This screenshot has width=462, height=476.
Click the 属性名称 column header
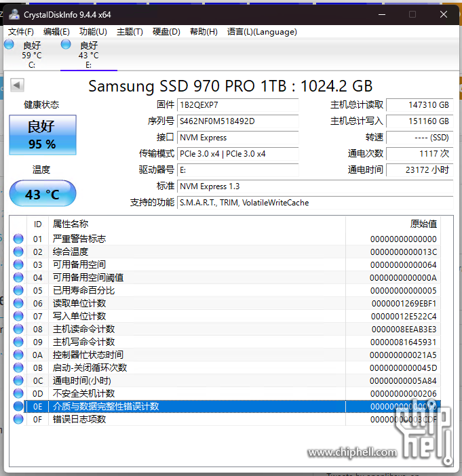click(x=197, y=224)
